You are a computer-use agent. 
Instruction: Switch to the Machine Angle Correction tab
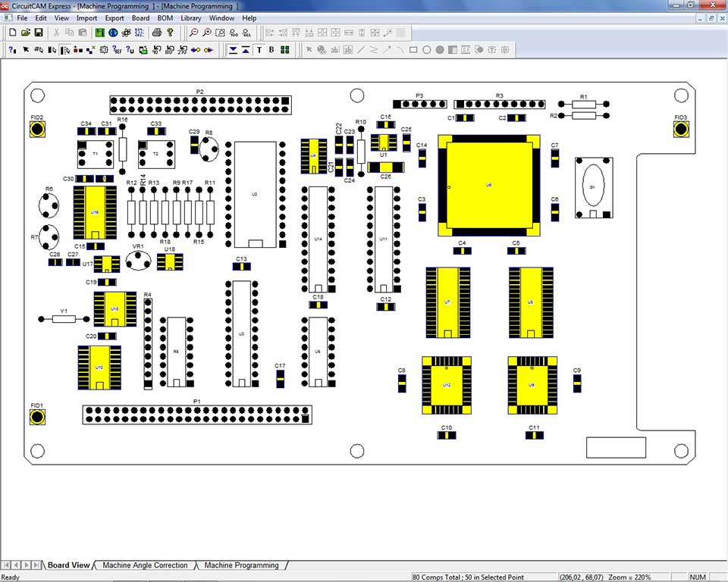pyautogui.click(x=145, y=565)
